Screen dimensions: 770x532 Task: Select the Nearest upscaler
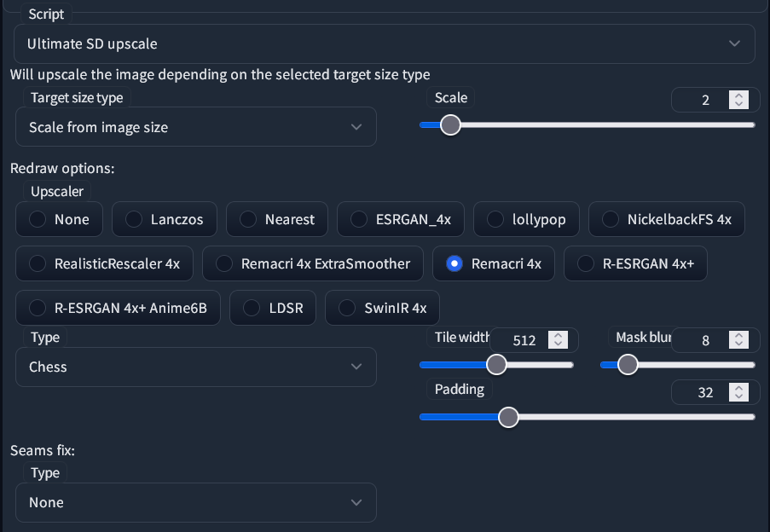click(x=277, y=219)
